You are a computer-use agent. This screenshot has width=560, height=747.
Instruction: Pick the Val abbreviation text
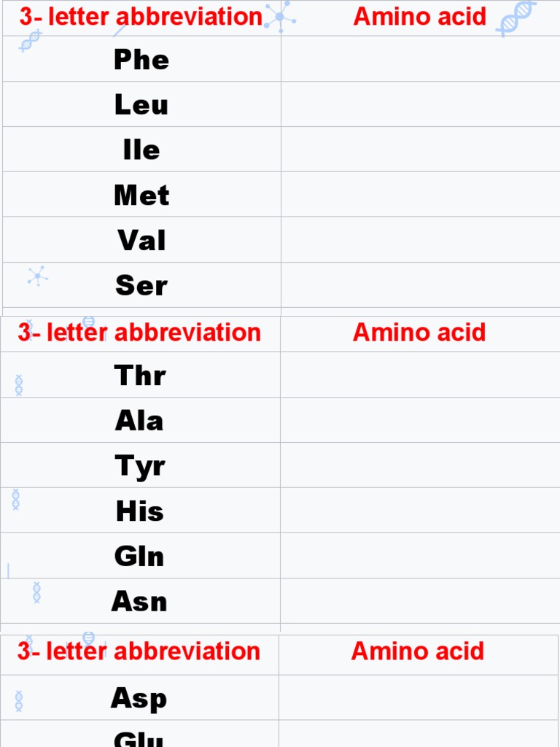(141, 240)
